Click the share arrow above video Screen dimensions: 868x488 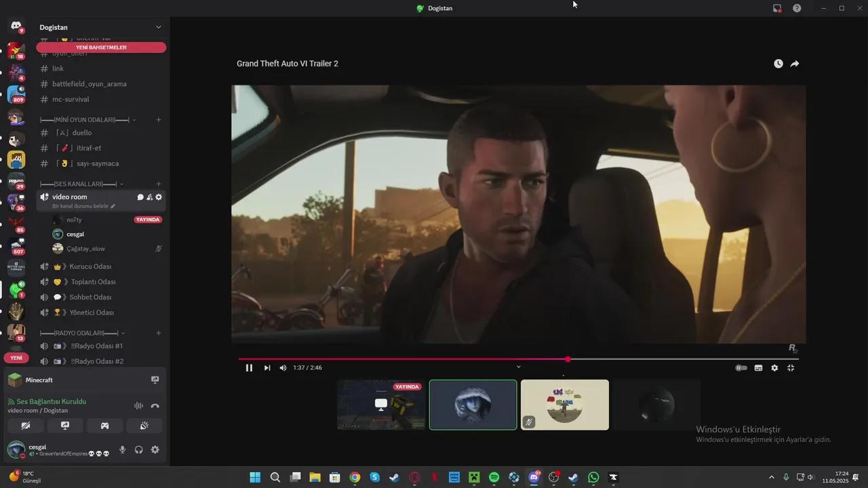795,64
